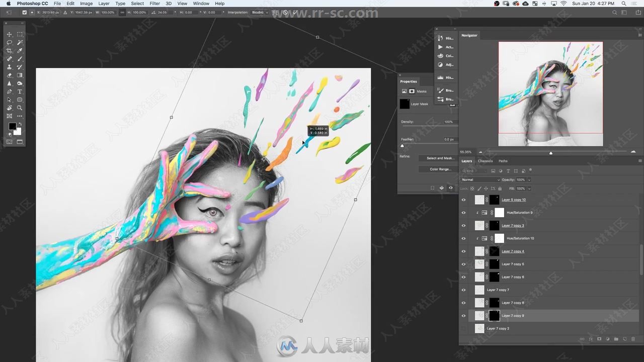Open the Layer menu
This screenshot has width=644, height=362.
click(x=104, y=4)
